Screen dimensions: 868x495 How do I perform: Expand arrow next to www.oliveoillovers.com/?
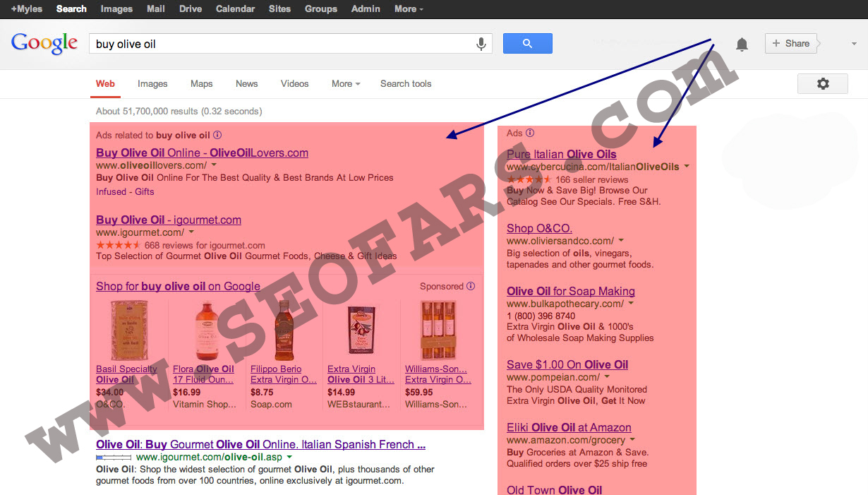(214, 165)
